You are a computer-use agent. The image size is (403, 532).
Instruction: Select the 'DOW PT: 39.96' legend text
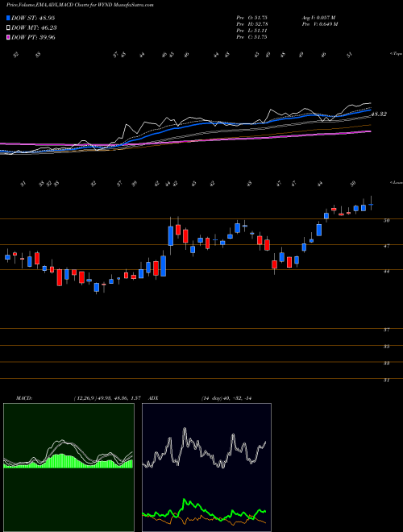(33, 37)
